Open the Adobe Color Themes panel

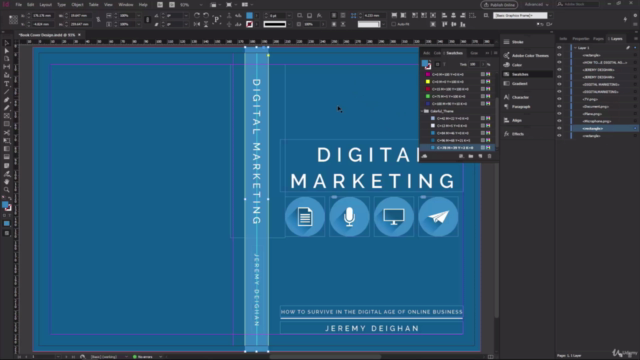(527, 56)
